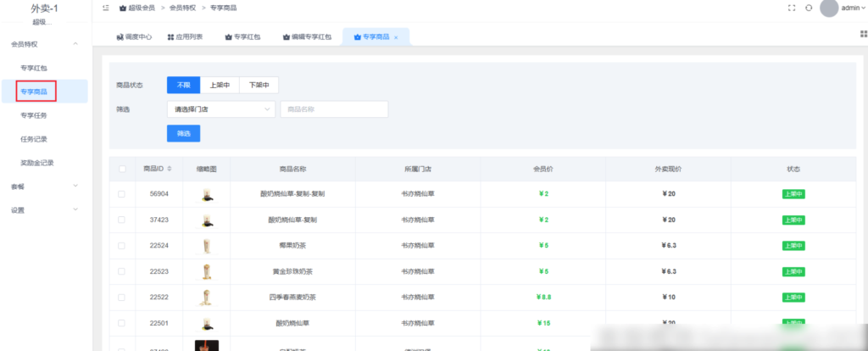Click the 上架中 badge in row 56904
The image size is (868, 351).
[793, 194]
